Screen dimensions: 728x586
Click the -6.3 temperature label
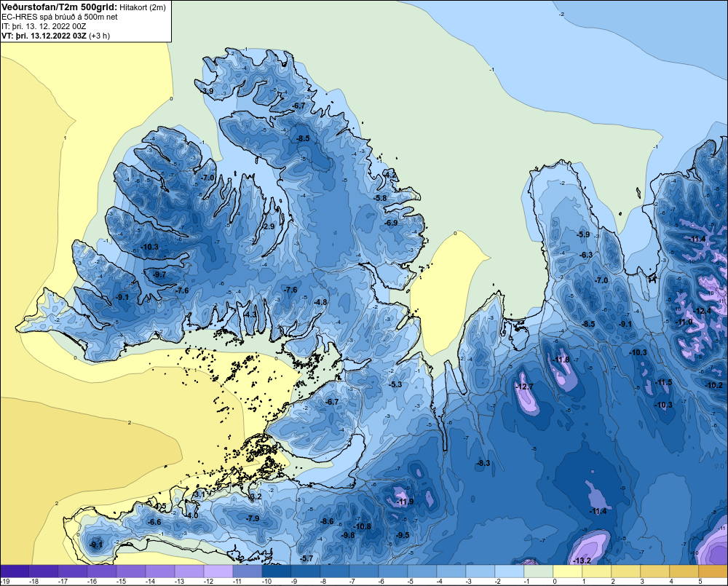pyautogui.click(x=586, y=255)
